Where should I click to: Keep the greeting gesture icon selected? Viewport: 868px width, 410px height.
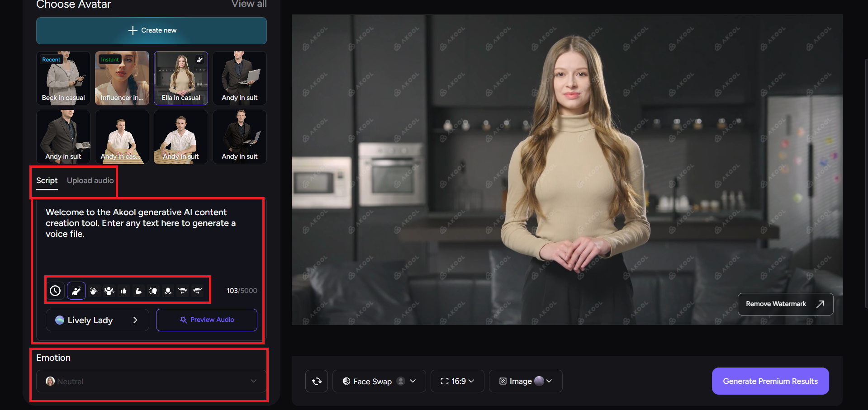pyautogui.click(x=76, y=291)
